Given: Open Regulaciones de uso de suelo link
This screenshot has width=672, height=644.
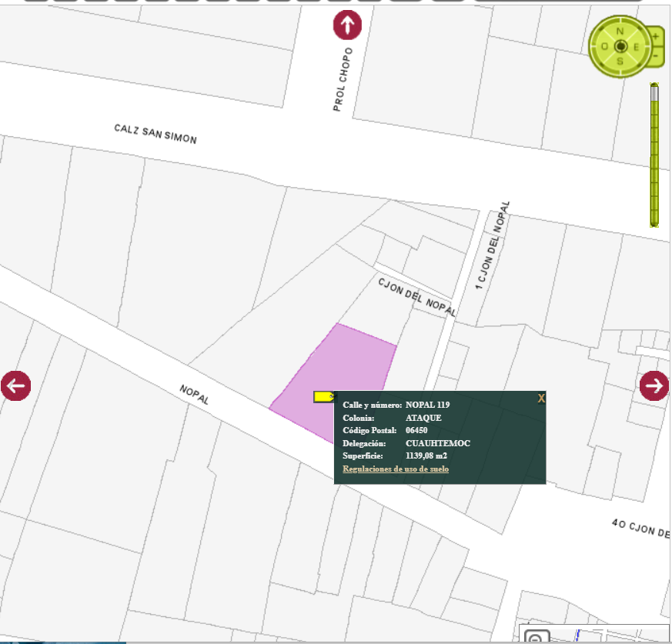Looking at the screenshot, I should tap(396, 469).
